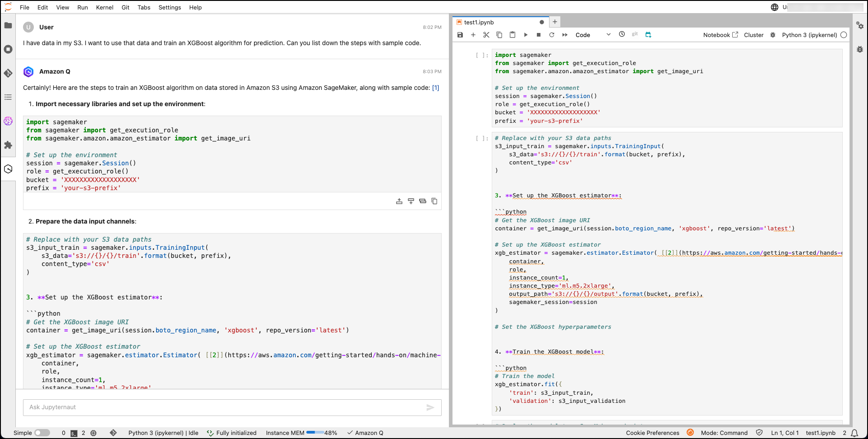The image size is (868, 439).
Task: Open the Kernel menu
Action: click(x=105, y=7)
